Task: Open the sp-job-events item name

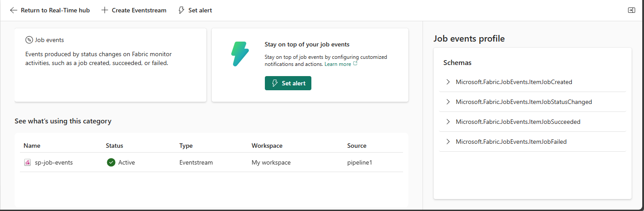Action: [54, 162]
